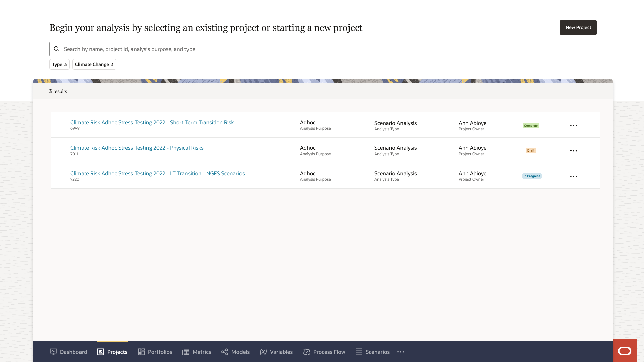Click the '3 results' count text

58,91
